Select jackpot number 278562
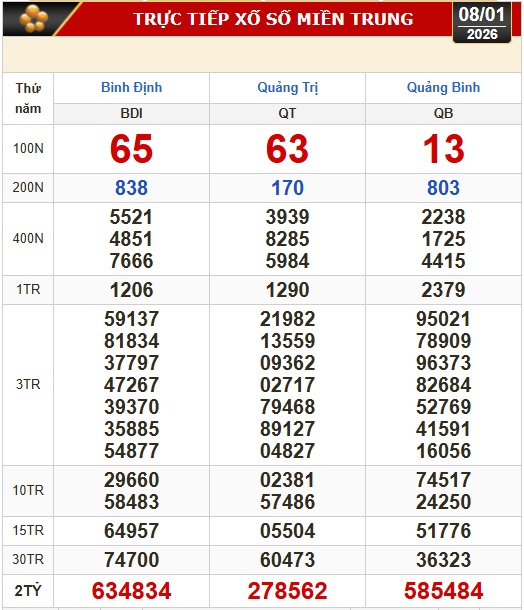This screenshot has height=610, width=524. coord(287,591)
